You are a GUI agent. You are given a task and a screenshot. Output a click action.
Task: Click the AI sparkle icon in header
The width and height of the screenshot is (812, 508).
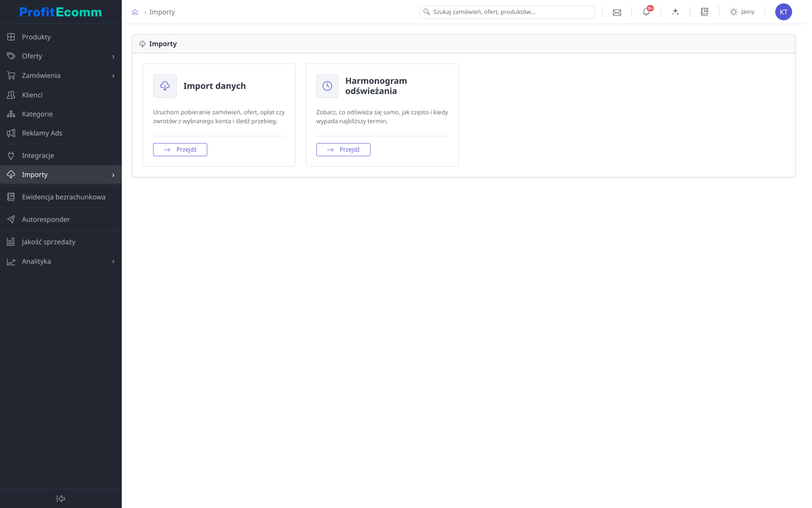(x=675, y=12)
